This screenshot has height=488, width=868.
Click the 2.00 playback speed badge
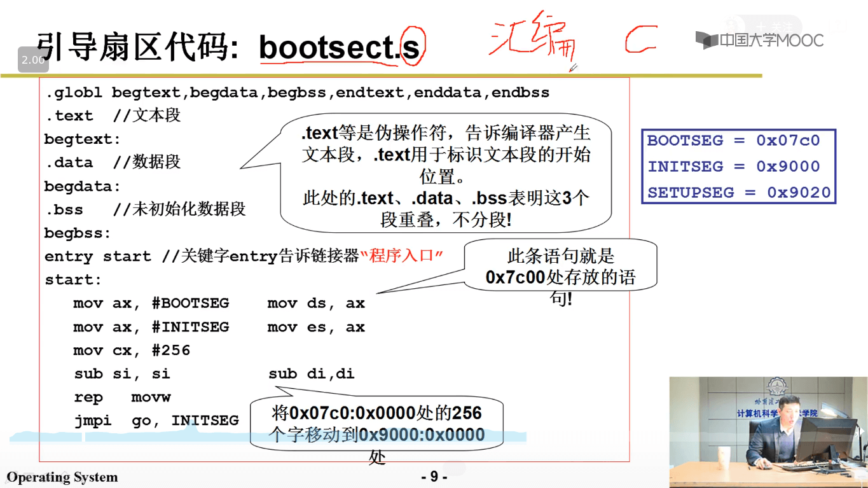(33, 60)
